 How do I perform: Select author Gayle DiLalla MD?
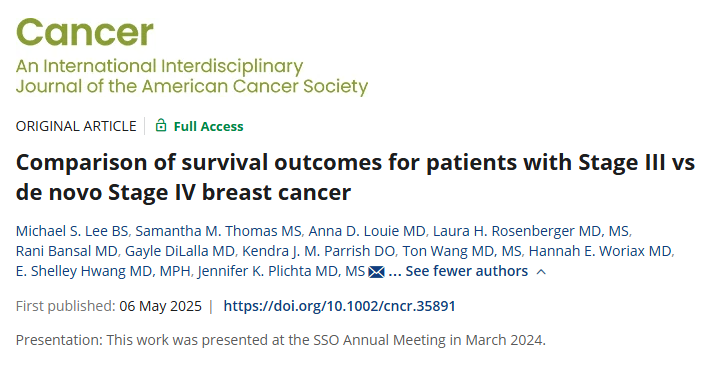[x=180, y=251]
